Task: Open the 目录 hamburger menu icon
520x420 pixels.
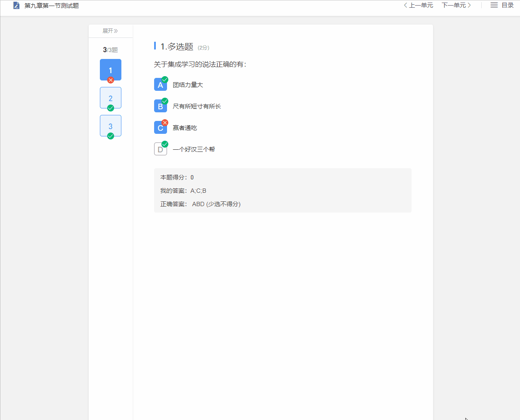Action: (x=494, y=5)
